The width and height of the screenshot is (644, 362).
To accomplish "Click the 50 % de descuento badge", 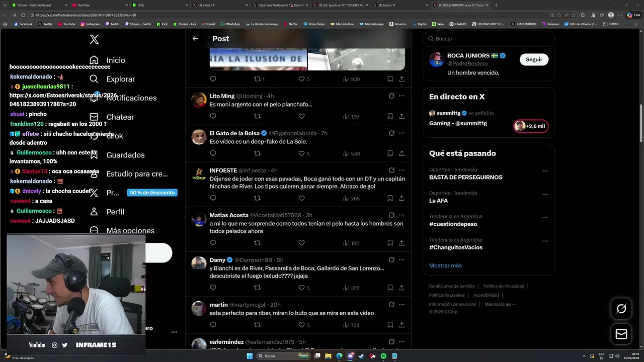I will click(152, 193).
